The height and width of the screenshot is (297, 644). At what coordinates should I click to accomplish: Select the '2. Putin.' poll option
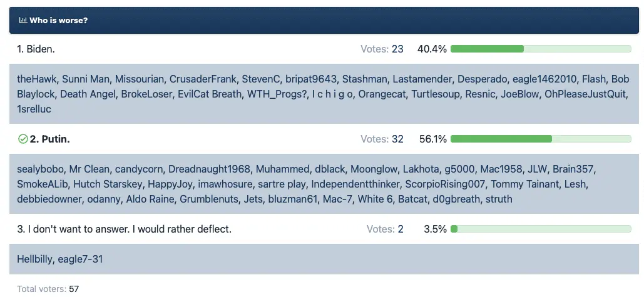click(x=49, y=139)
